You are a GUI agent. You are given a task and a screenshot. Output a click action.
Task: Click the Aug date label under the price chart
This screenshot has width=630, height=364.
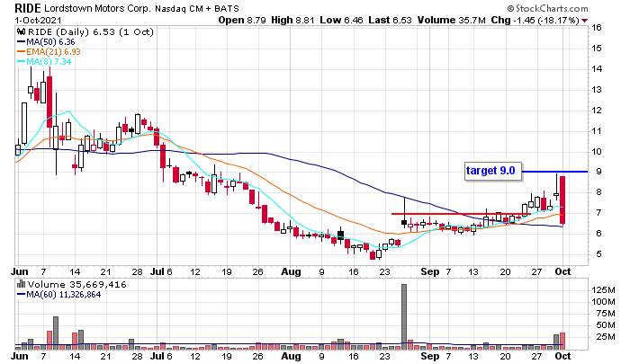[x=291, y=271]
